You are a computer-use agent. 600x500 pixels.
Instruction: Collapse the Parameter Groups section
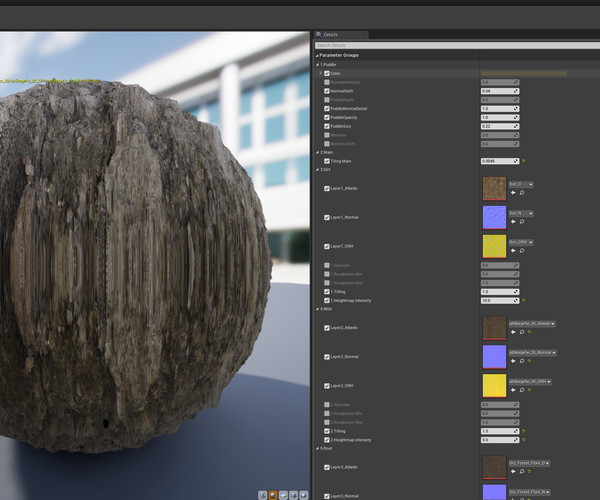(x=317, y=56)
